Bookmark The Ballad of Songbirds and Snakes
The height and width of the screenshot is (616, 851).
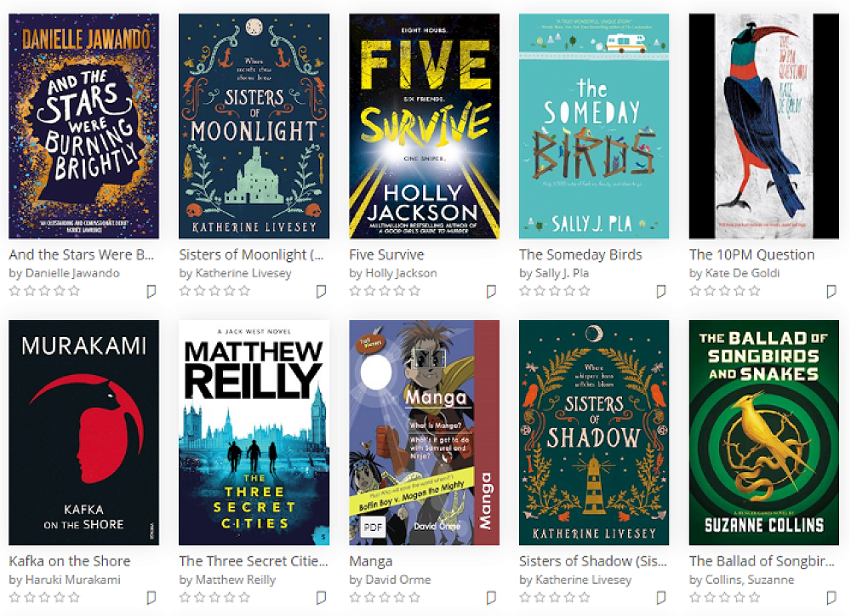pyautogui.click(x=831, y=597)
